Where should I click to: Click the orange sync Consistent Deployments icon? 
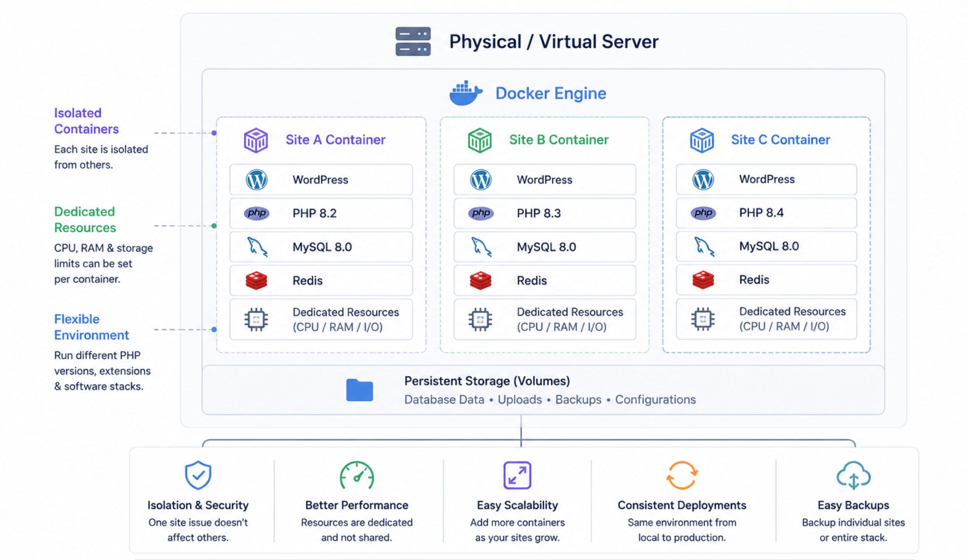pos(682,475)
